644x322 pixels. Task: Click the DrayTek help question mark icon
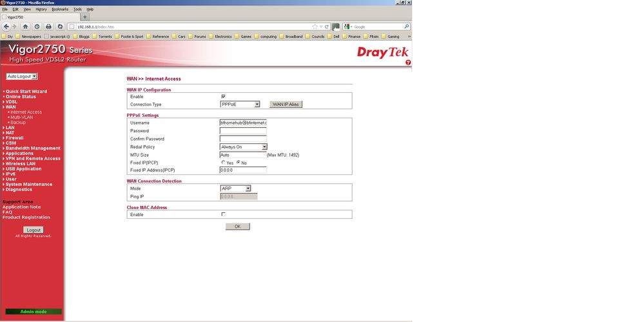coord(408,63)
